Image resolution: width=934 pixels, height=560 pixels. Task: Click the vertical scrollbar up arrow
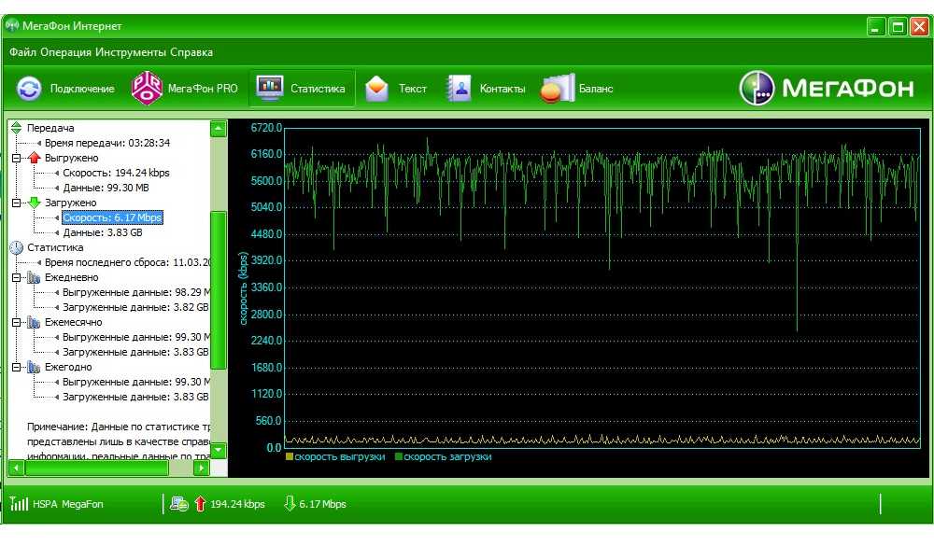pyautogui.click(x=219, y=128)
